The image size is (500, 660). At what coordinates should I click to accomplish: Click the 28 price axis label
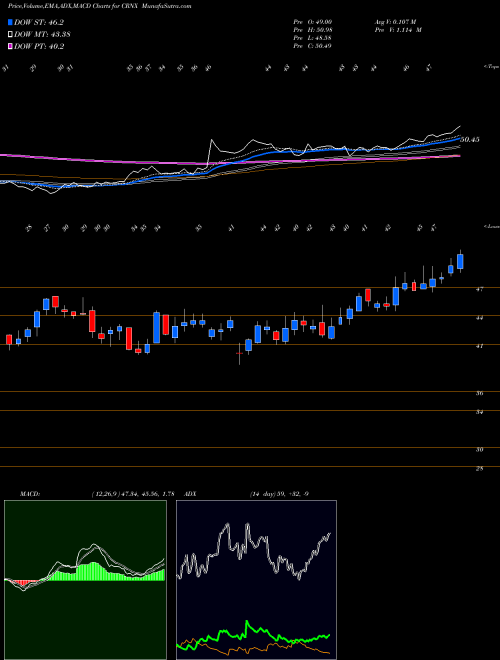tap(479, 468)
